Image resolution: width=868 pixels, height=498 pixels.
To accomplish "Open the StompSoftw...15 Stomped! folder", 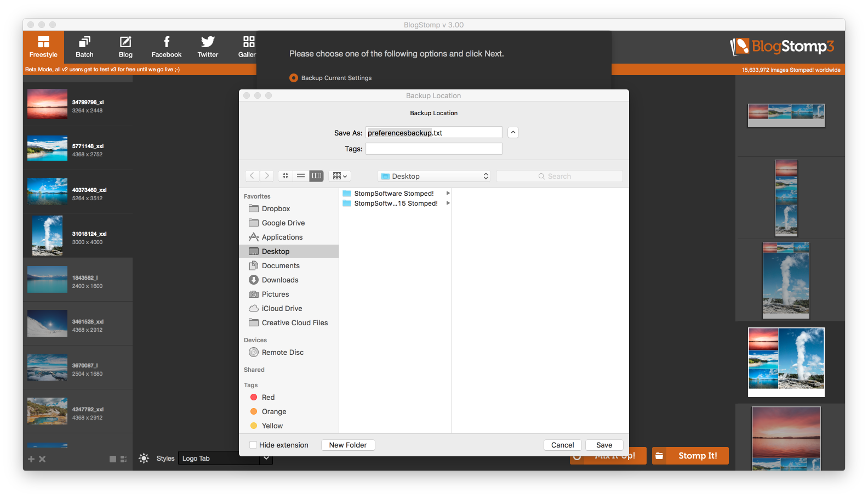I will pos(396,203).
